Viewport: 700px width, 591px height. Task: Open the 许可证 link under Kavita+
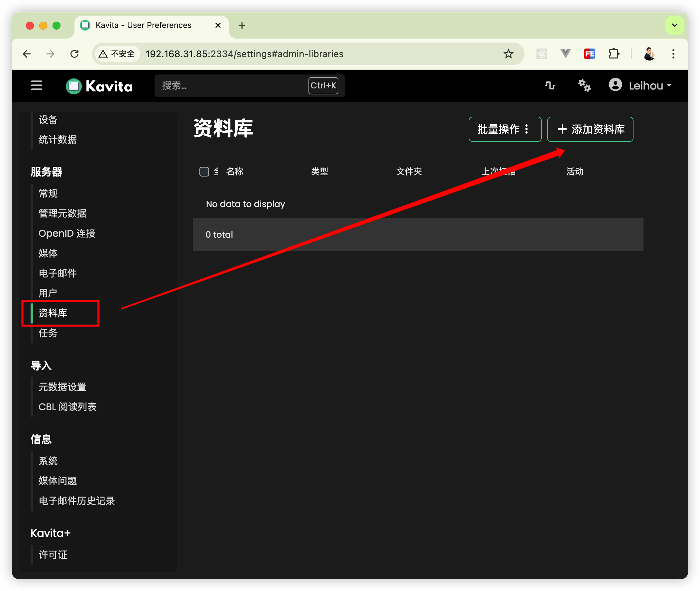[x=53, y=555]
